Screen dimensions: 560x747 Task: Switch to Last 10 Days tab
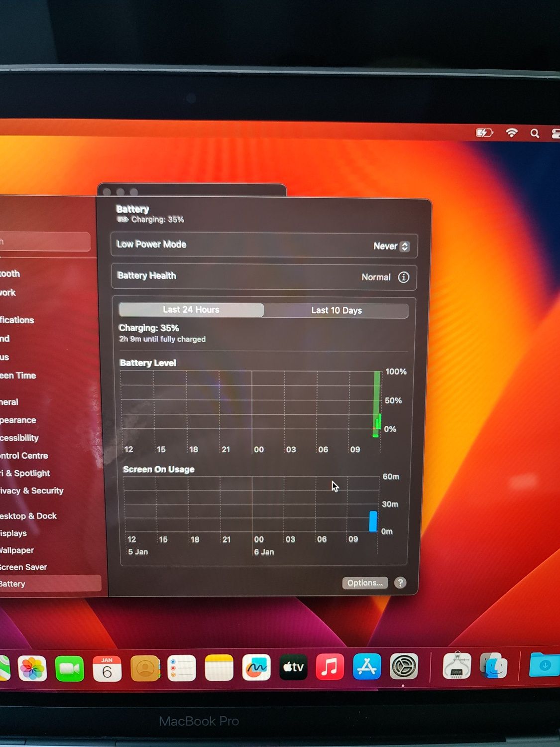(x=336, y=310)
